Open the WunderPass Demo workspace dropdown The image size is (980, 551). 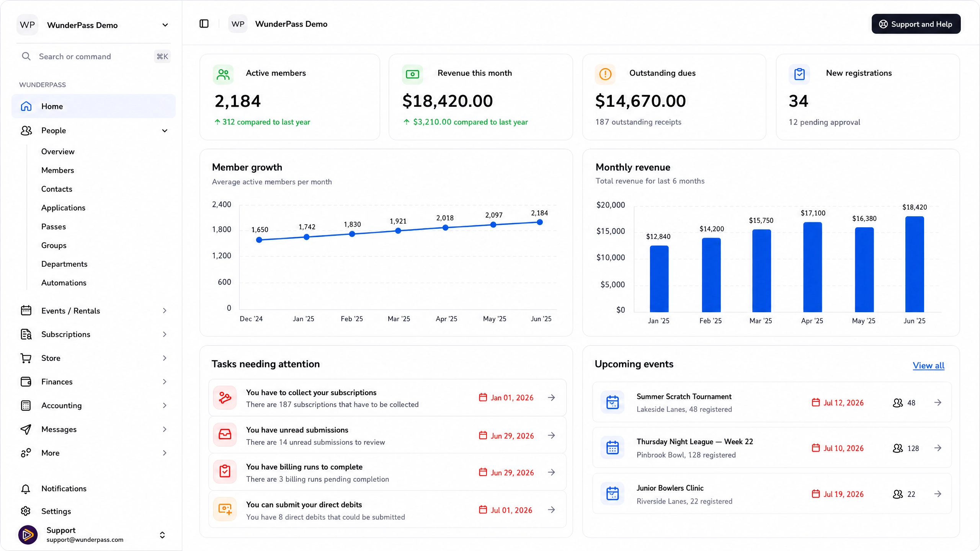(165, 25)
